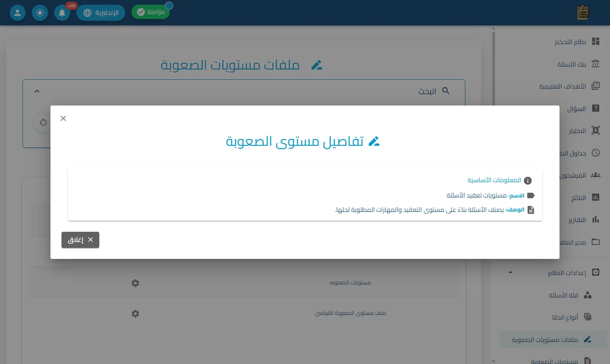
Task: Close the dialog with the X icon
Action: click(x=63, y=118)
